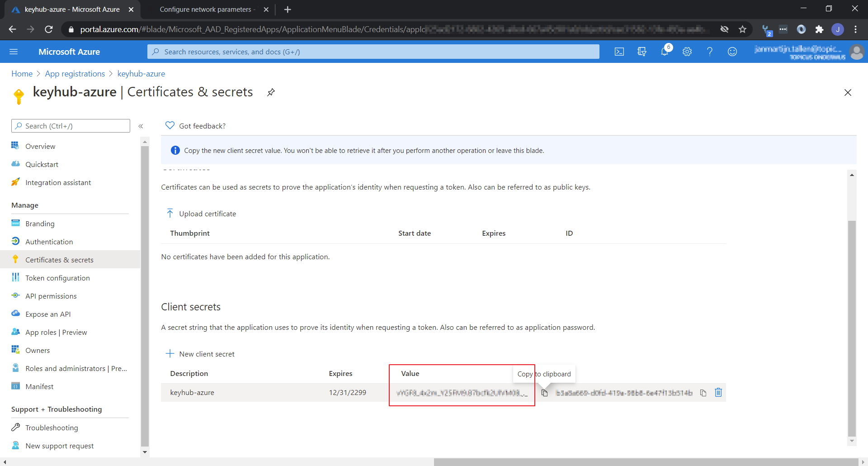This screenshot has height=466, width=868.
Task: Click the Thumbprint column header
Action: pyautogui.click(x=190, y=233)
